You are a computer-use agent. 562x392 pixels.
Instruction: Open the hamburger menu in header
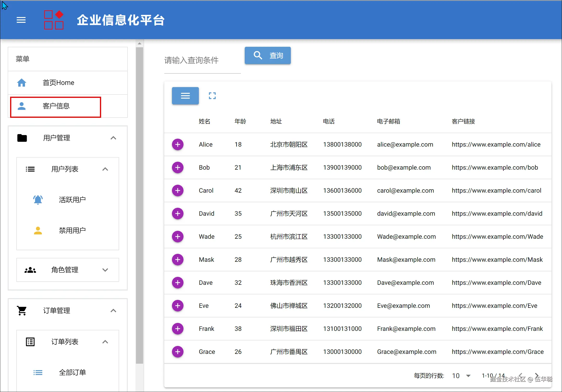(x=21, y=20)
